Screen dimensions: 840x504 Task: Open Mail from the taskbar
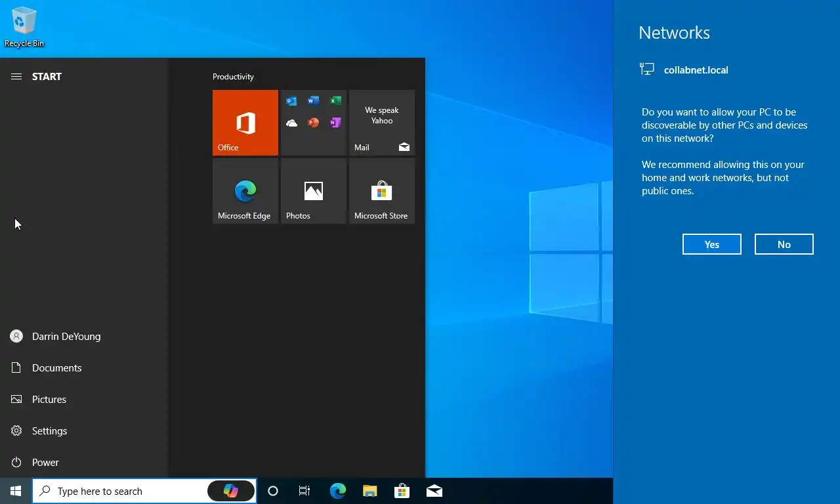tap(434, 491)
